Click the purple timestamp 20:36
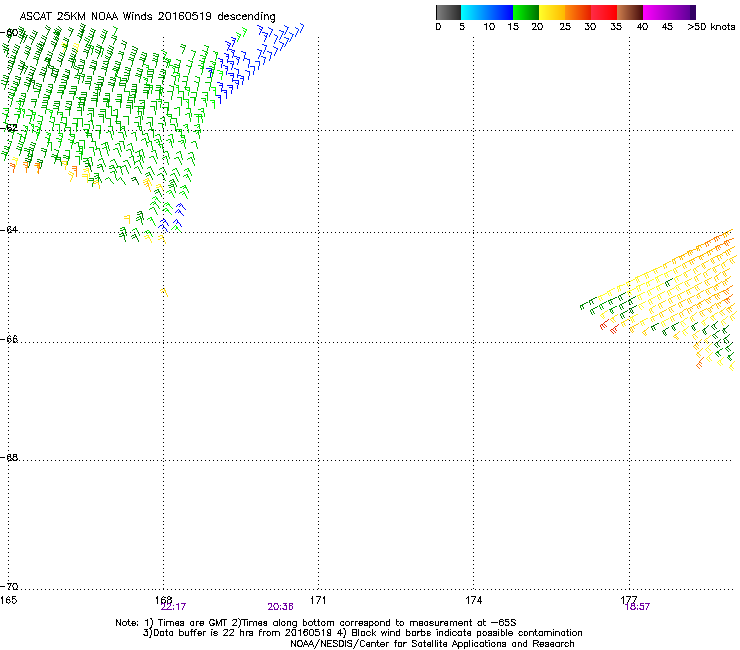Viewport: 740px width, 650px height. tap(280, 607)
